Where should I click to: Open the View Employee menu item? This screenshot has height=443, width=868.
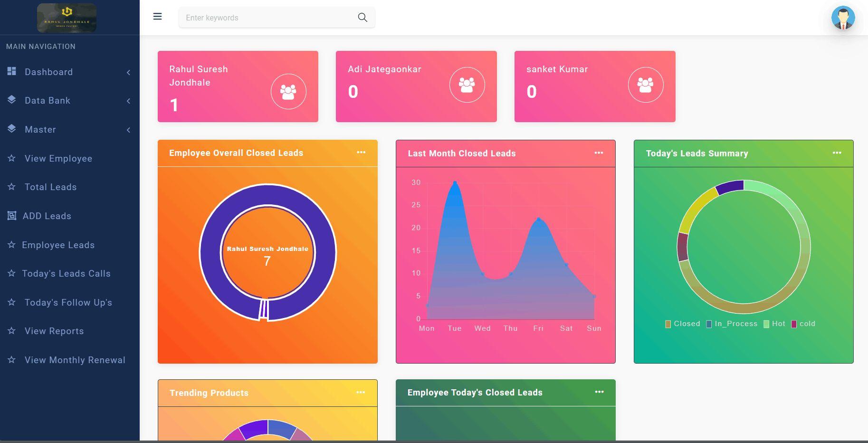(x=58, y=159)
